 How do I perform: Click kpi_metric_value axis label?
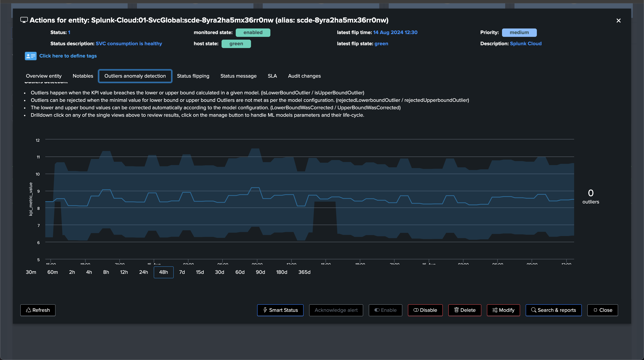click(31, 199)
